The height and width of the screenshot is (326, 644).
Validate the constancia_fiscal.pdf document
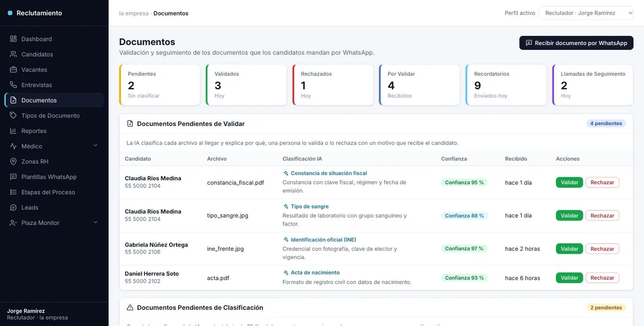[x=569, y=182]
